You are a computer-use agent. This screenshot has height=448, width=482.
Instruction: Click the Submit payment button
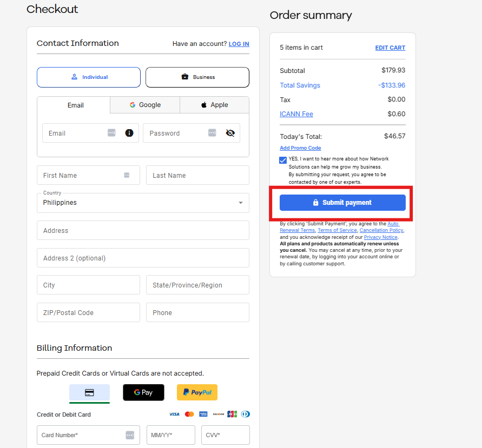tap(342, 202)
